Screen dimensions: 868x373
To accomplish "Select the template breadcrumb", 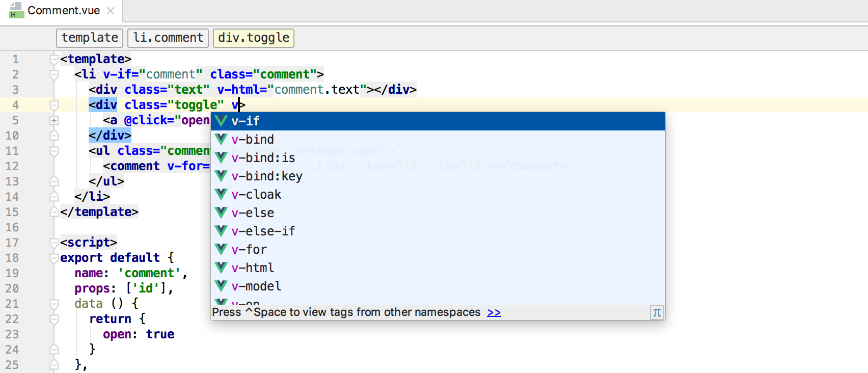I will (x=90, y=38).
